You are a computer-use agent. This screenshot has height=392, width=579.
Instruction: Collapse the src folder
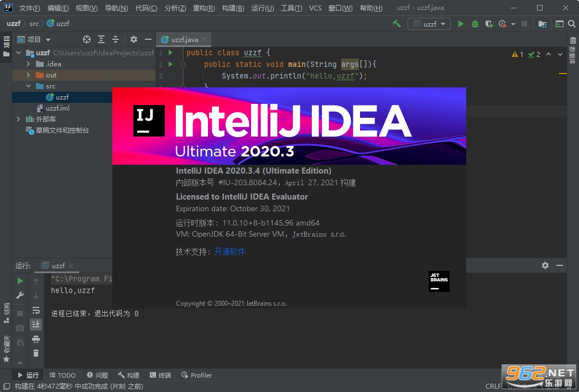28,86
